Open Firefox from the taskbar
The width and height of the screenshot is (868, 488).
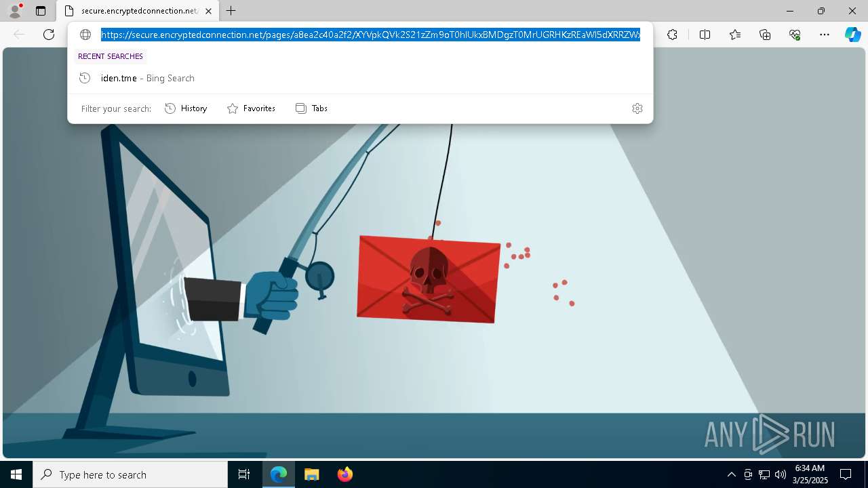coord(344,474)
